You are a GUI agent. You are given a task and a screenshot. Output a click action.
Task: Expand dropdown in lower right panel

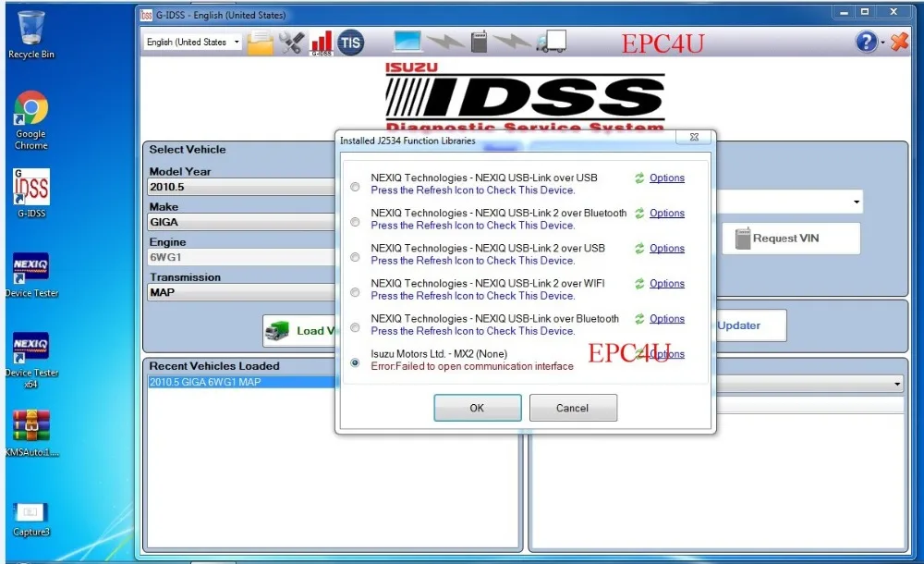click(x=897, y=384)
